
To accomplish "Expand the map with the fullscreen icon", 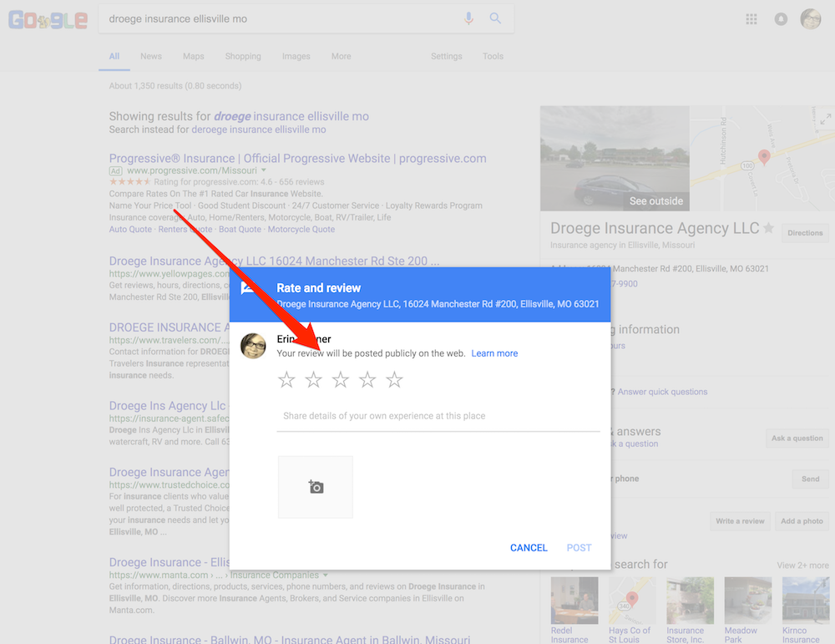I will tap(825, 119).
